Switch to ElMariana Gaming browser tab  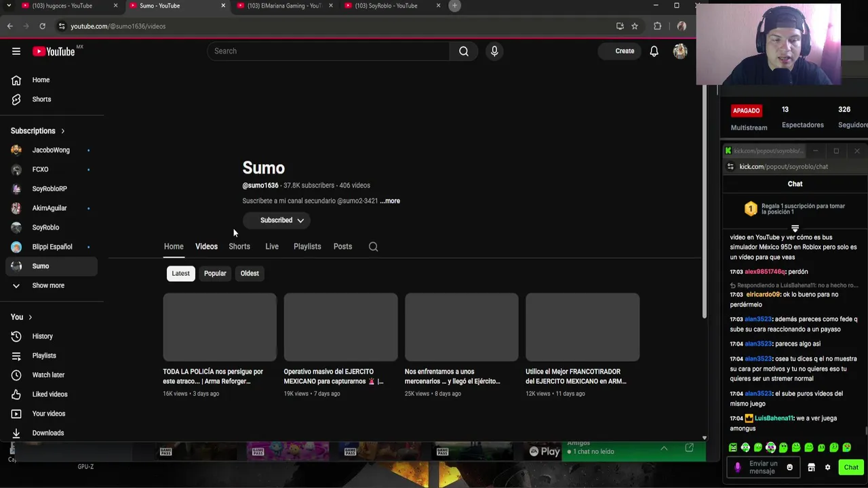pyautogui.click(x=284, y=5)
